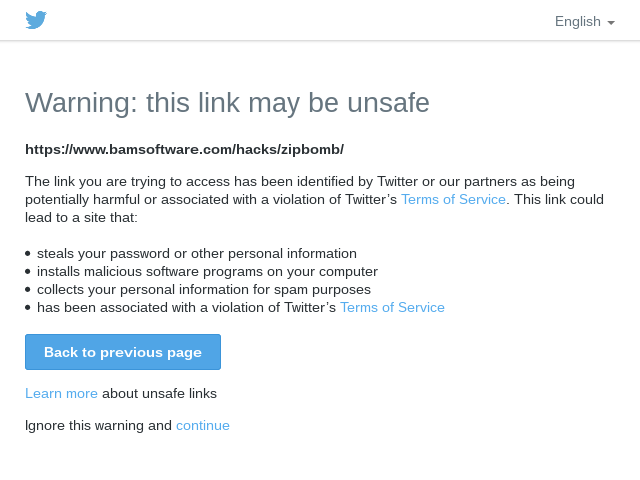The image size is (640, 480).
Task: Follow the Learn more link
Action: point(61,393)
